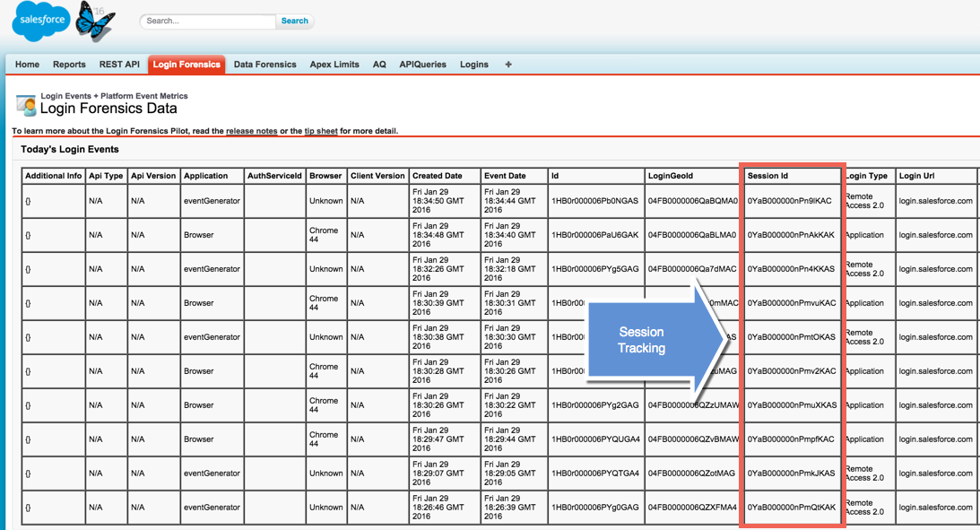Switch to the Home tab
This screenshot has width=980, height=530.
pos(26,64)
